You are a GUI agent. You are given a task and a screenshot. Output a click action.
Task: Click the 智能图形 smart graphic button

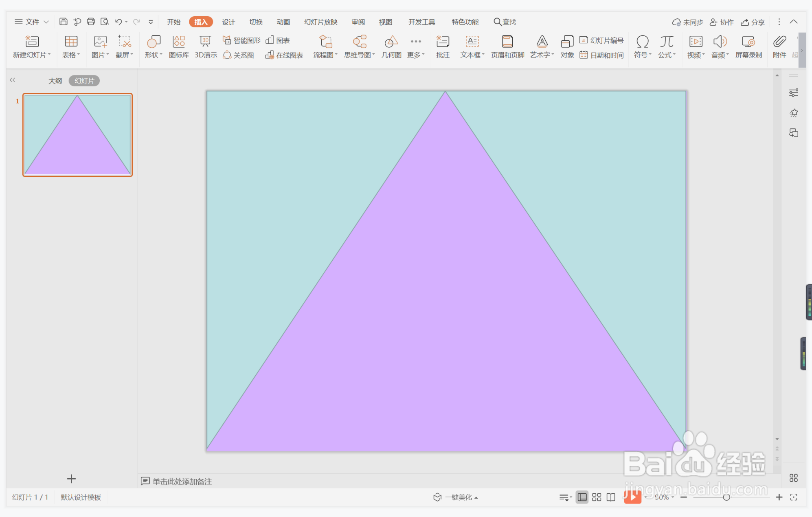[241, 40]
